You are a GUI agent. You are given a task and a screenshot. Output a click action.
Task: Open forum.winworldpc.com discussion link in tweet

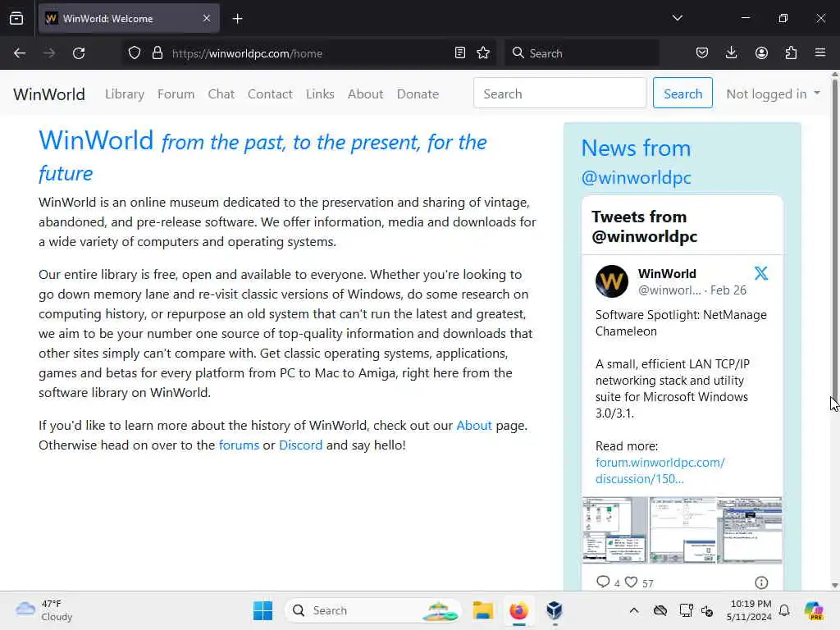(660, 470)
